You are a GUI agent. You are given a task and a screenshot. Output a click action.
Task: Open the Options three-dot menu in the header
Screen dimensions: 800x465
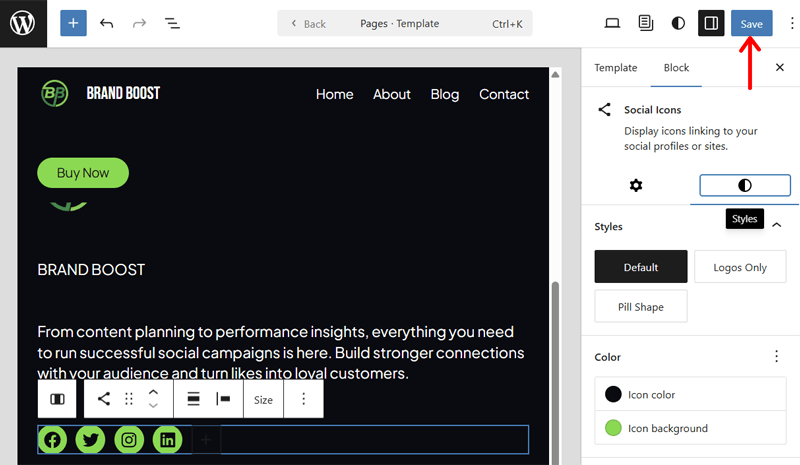point(791,23)
